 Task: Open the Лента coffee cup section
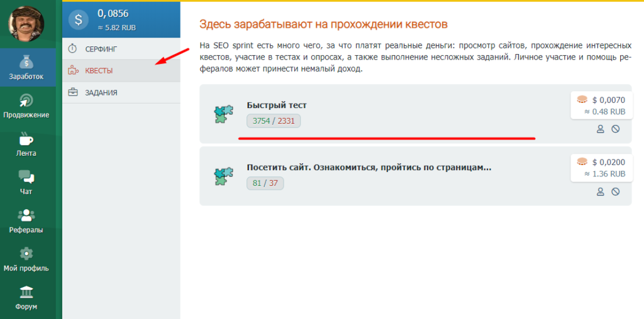(x=26, y=144)
